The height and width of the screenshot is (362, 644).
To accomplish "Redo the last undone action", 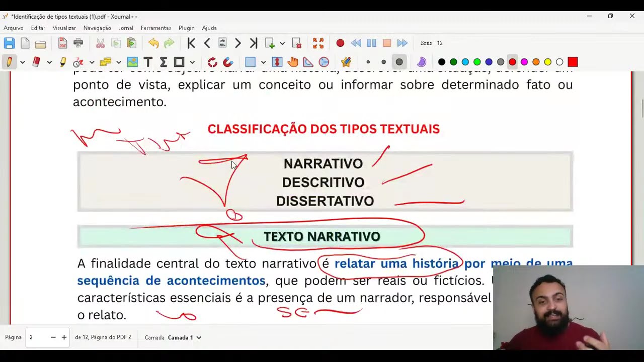I will tap(169, 43).
